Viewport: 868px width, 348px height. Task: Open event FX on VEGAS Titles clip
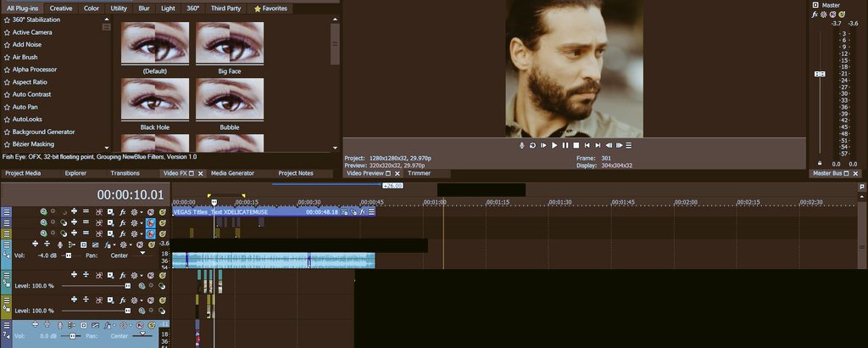pyautogui.click(x=363, y=211)
